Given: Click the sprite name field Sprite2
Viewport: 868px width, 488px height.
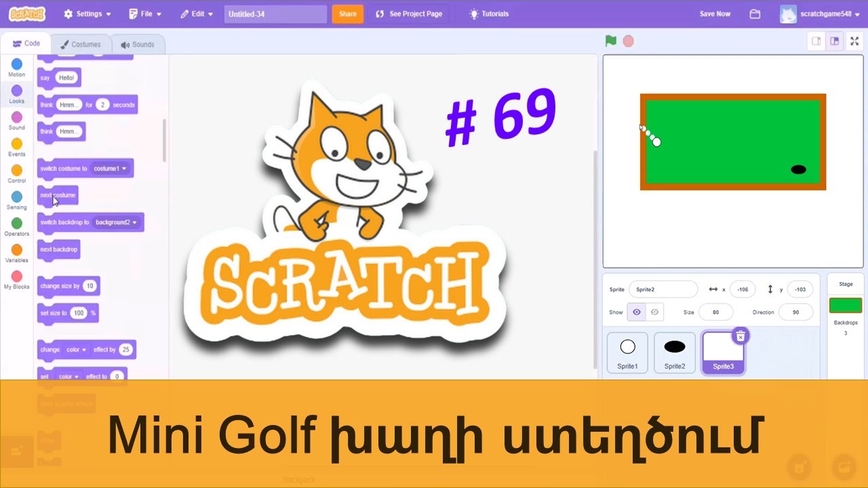Looking at the screenshot, I should [663, 289].
